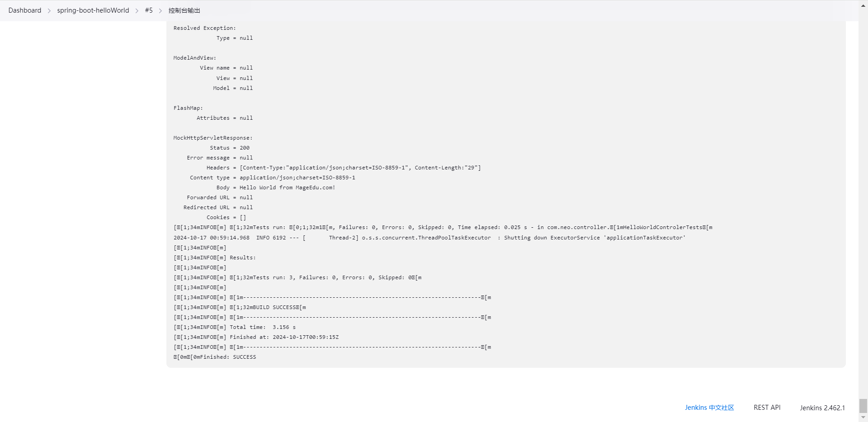Click 'View name = null' line

pyautogui.click(x=226, y=68)
